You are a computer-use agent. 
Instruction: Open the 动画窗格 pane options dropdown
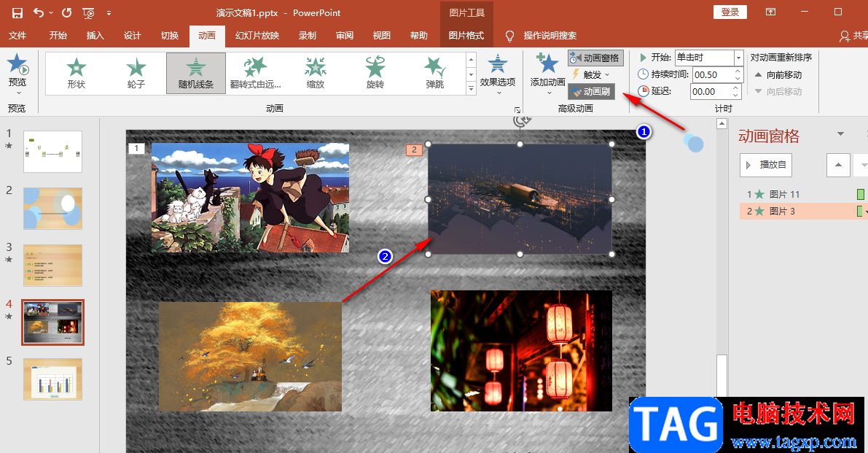[840, 134]
